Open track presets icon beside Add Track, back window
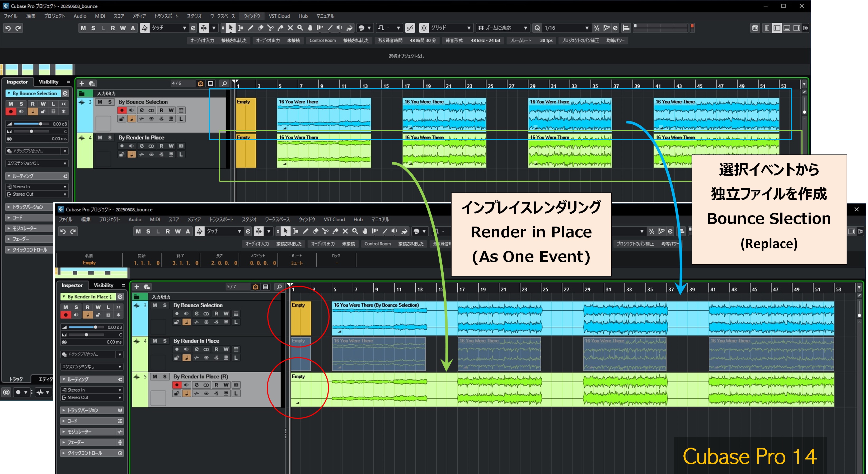The width and height of the screenshot is (868, 474). tap(92, 83)
